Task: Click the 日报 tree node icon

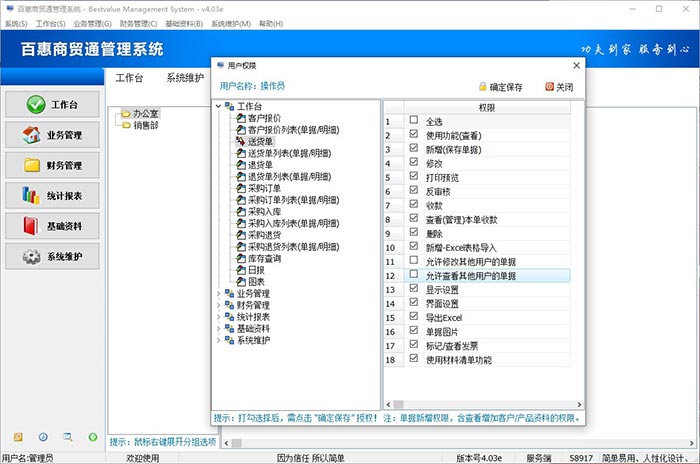Action: pyautogui.click(x=241, y=270)
